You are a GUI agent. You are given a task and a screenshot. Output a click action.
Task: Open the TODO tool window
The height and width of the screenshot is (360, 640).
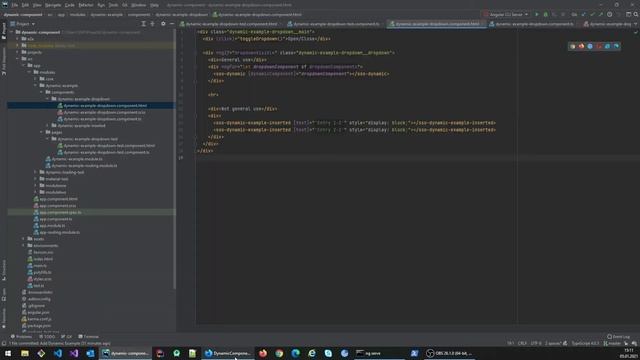tap(47, 337)
